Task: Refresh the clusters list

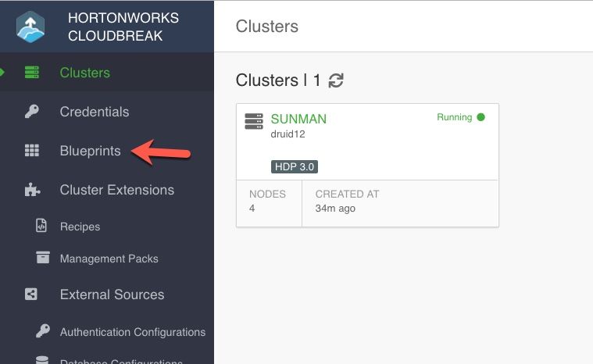Action: pyautogui.click(x=336, y=80)
